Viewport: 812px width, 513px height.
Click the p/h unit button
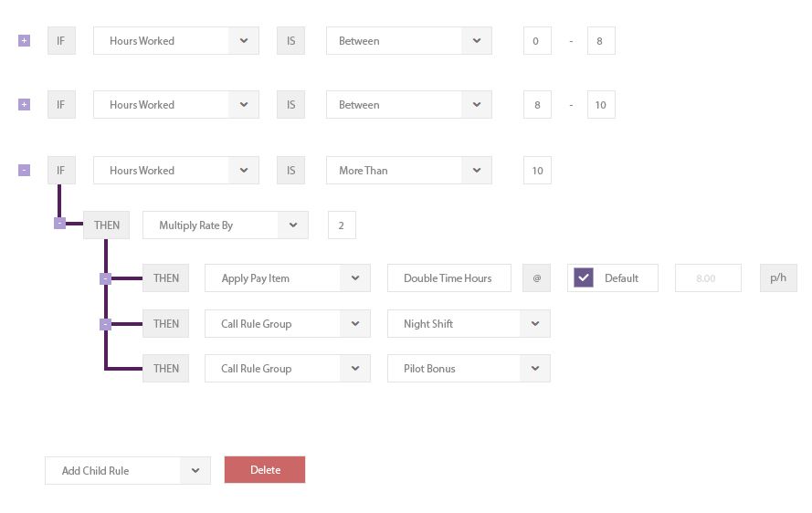(778, 278)
